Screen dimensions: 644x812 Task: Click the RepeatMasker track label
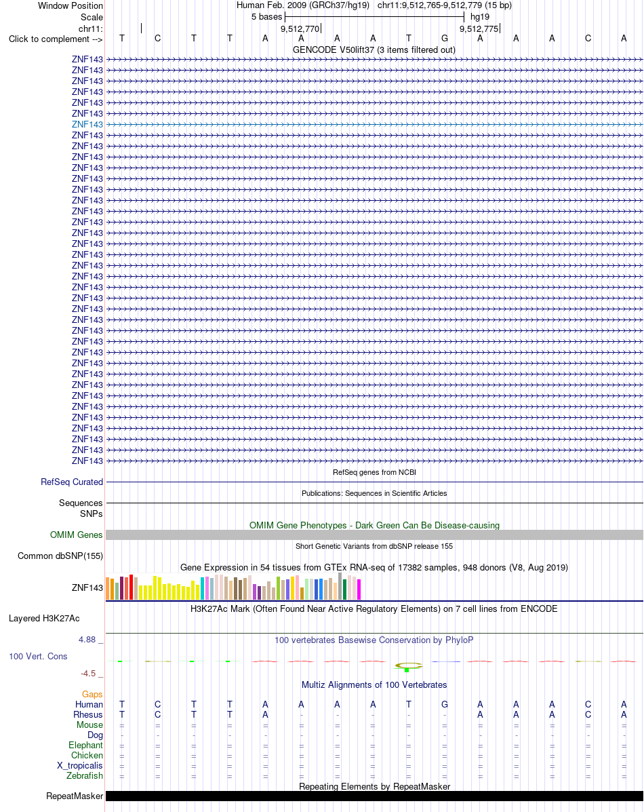[x=75, y=796]
